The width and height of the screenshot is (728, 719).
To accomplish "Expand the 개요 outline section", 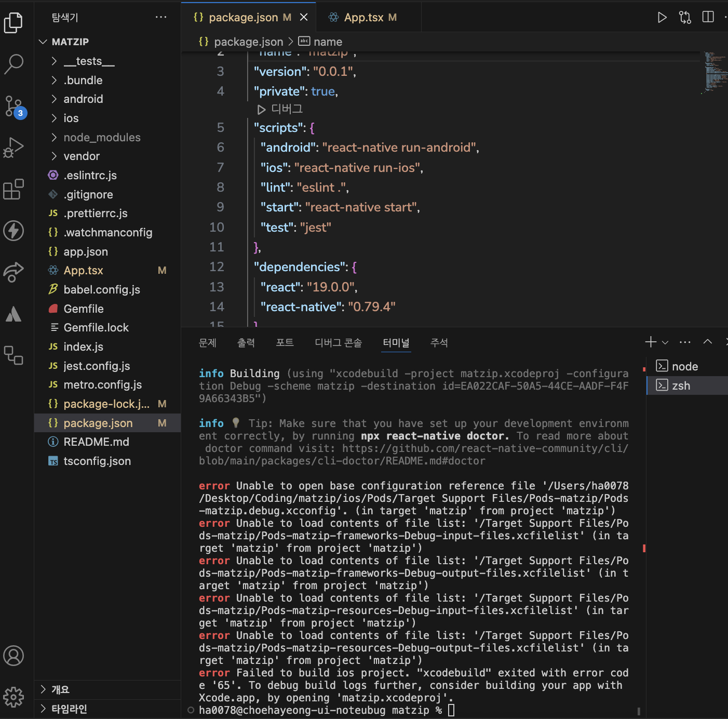I will tap(107, 689).
